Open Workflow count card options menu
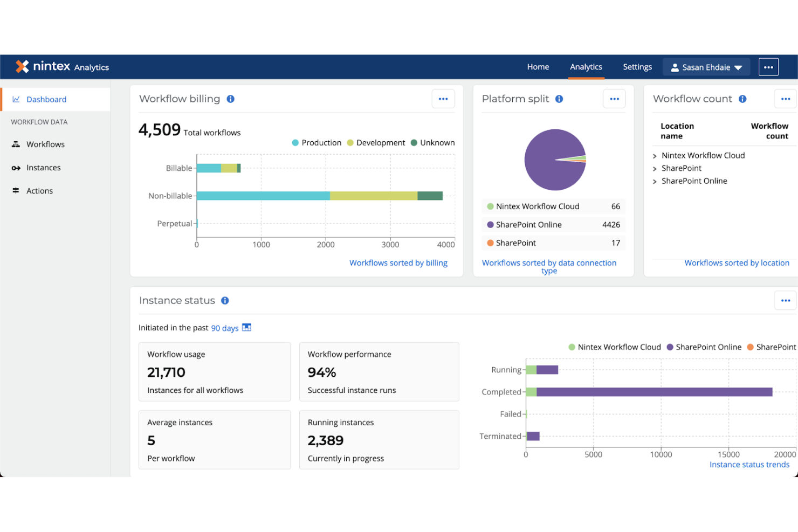Viewport: 798px width, 532px height. click(786, 99)
